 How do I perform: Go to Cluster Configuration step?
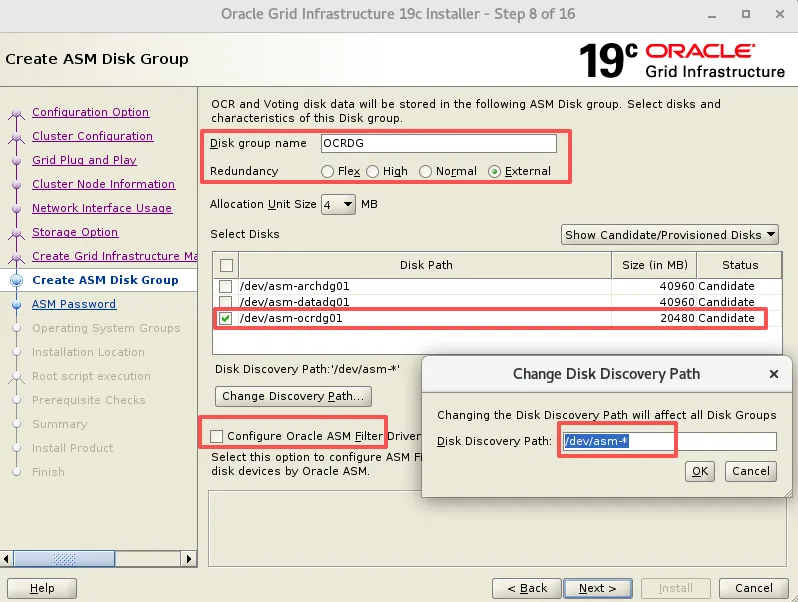click(93, 136)
